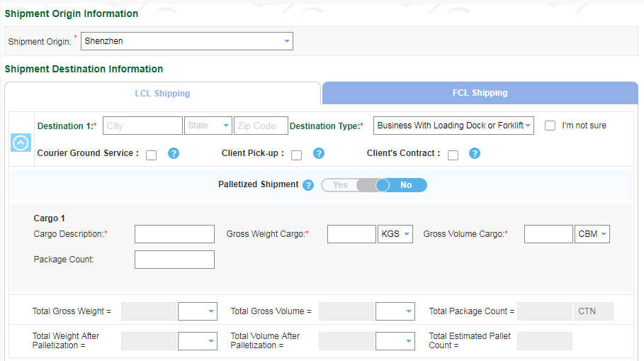644x361 pixels.
Task: Change the KGS weight unit dropdown
Action: [396, 235]
